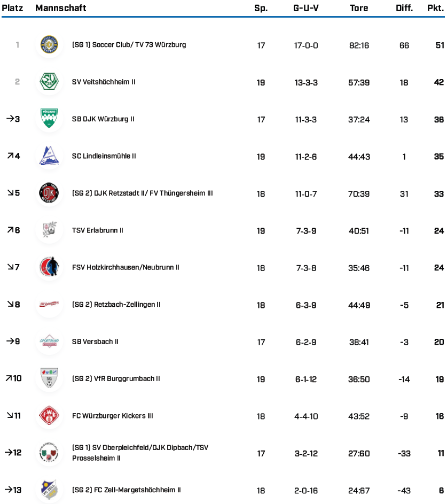Screen dimensions: 447x504
Task: Click the Tore column header
Action: click(359, 9)
